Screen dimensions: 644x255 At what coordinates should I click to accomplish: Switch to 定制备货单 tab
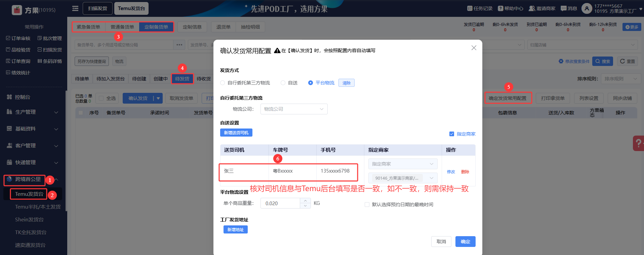point(156,27)
